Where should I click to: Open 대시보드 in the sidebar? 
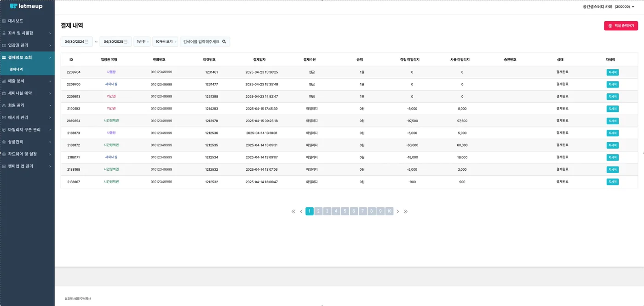27,21
